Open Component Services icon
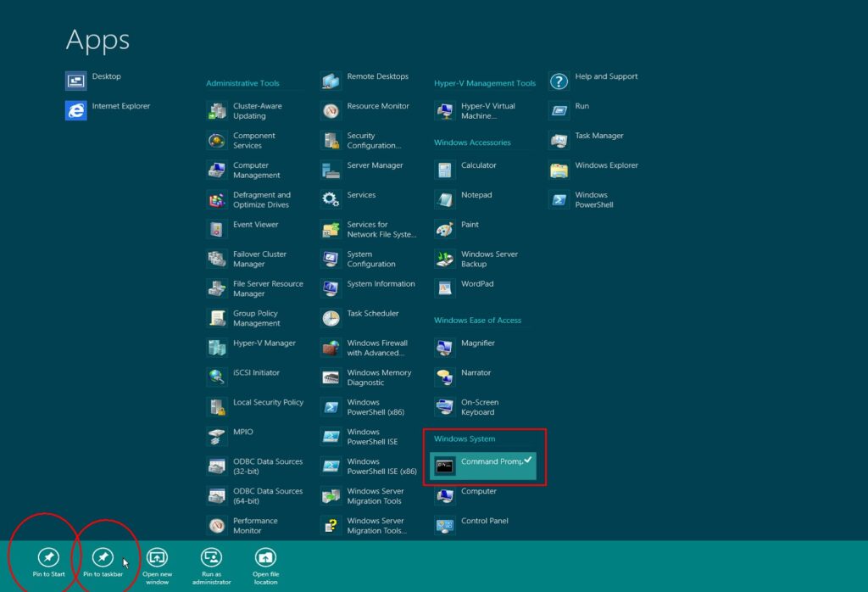The width and height of the screenshot is (868, 592). pos(217,141)
